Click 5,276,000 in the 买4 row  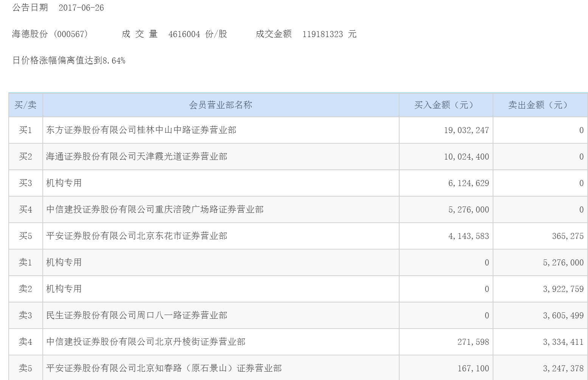469,210
